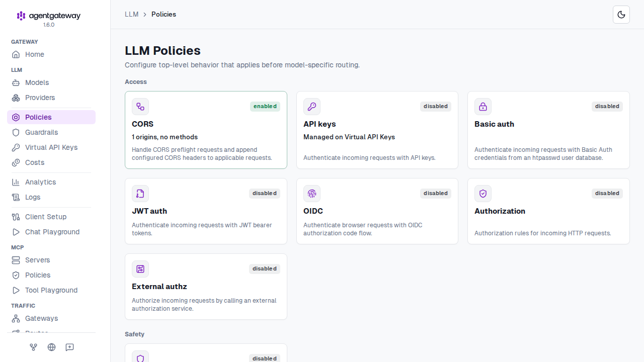Viewport: 644px width, 362px height.
Task: Open Analytics page
Action: [x=51, y=182]
